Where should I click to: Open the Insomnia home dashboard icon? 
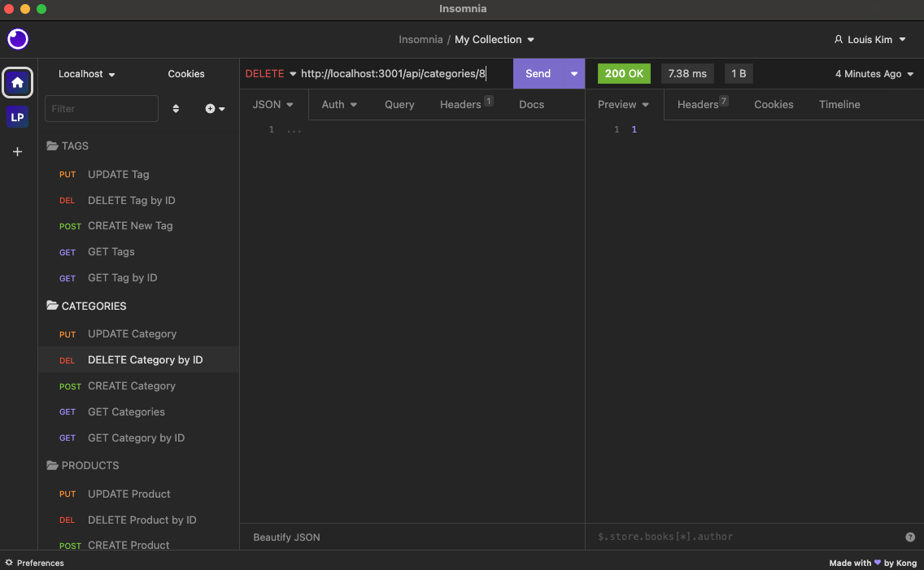tap(17, 82)
